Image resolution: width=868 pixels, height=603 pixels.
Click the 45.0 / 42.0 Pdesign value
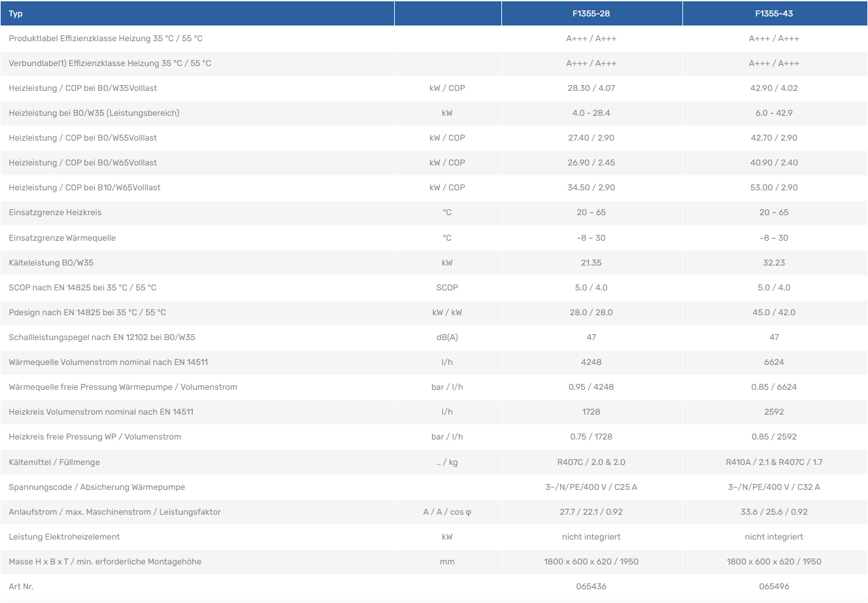tap(774, 313)
